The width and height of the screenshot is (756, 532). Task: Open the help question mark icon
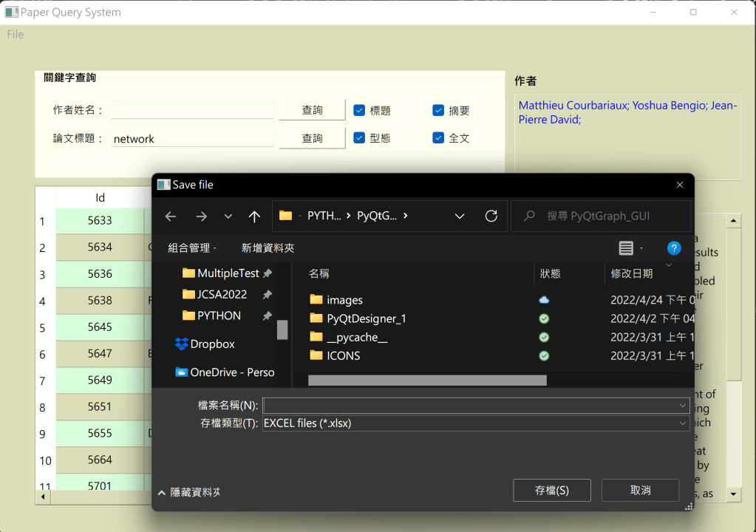(x=673, y=248)
